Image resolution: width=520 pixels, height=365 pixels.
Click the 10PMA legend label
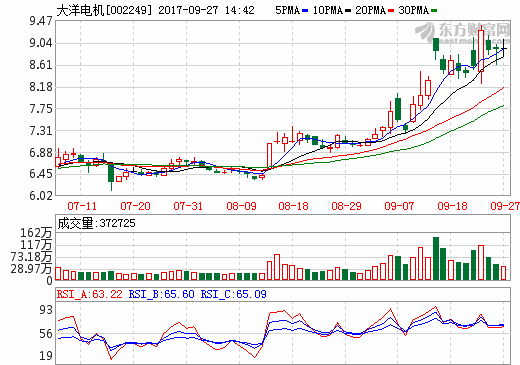[x=327, y=10]
